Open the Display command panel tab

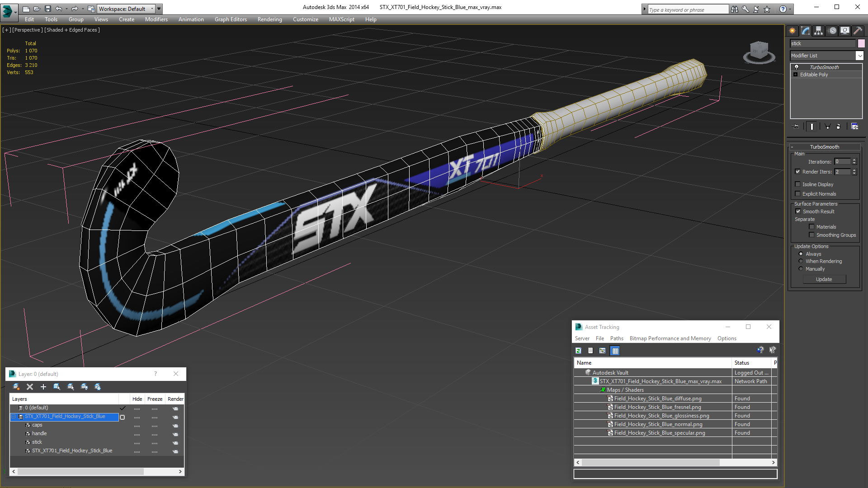point(844,31)
